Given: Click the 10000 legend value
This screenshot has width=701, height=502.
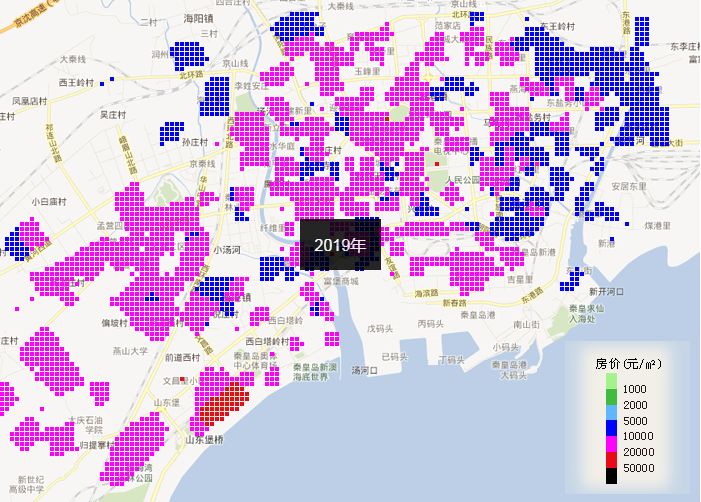Looking at the screenshot, I should click(x=638, y=436).
